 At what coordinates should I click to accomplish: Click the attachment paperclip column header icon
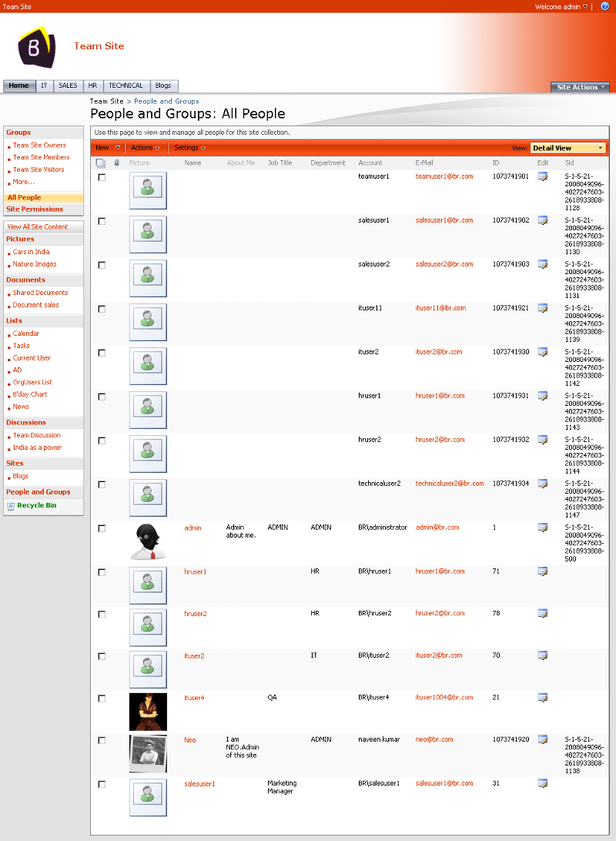117,163
